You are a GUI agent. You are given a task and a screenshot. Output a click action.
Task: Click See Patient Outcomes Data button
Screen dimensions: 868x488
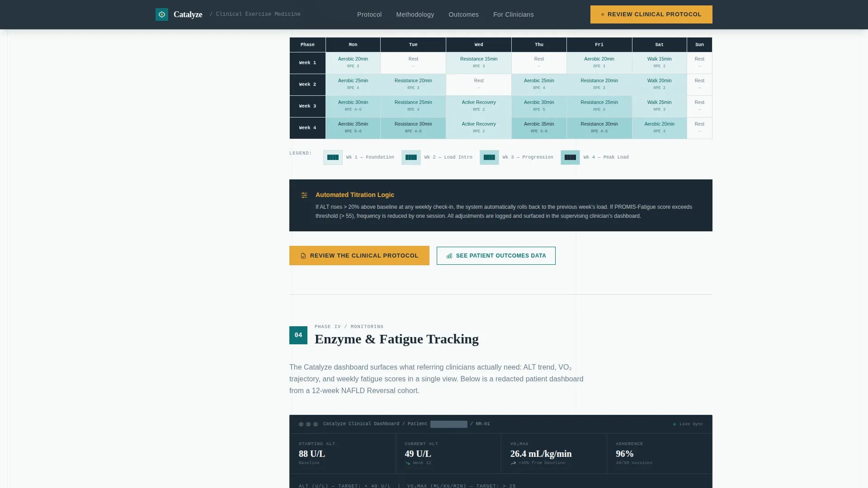(496, 256)
